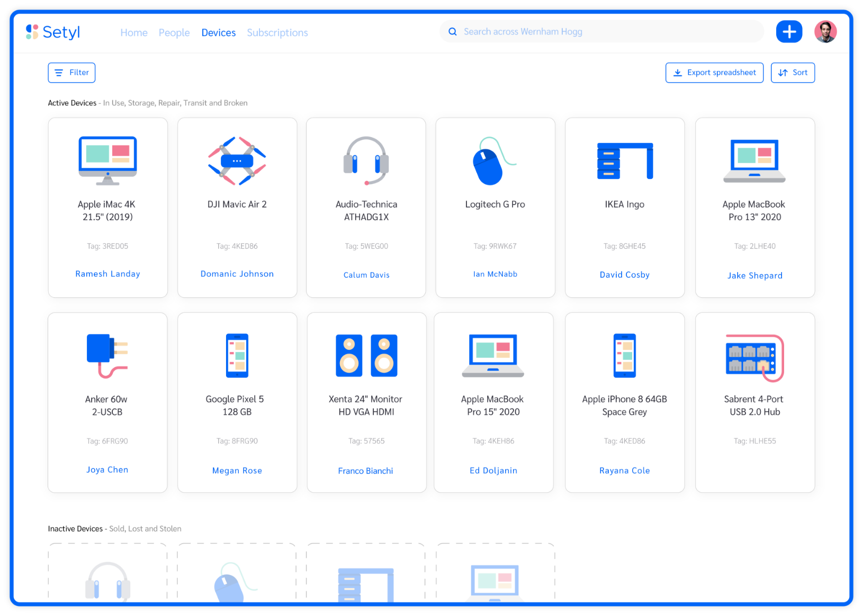Open Joya Chen's profile link

point(107,470)
